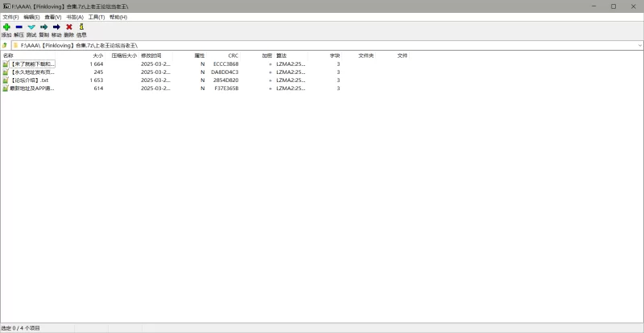Open the 查看(V) menu
The height and width of the screenshot is (333, 644).
53,17
